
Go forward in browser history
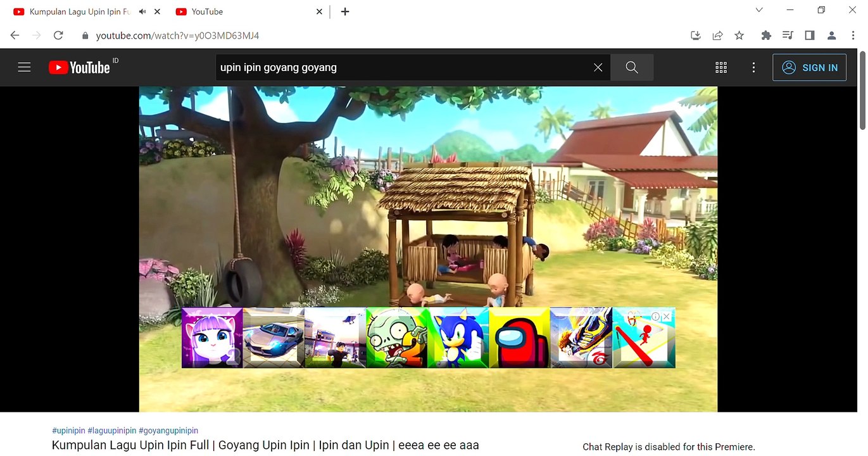pos(36,35)
